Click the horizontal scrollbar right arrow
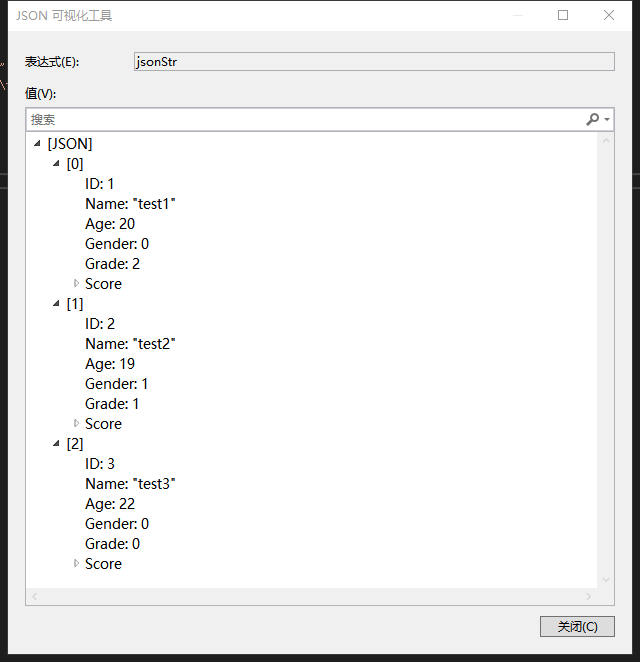640x662 pixels. (588, 596)
